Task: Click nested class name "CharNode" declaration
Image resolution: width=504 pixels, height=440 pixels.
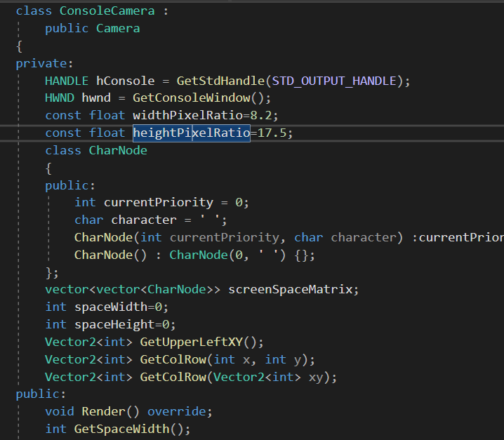Action: click(118, 150)
